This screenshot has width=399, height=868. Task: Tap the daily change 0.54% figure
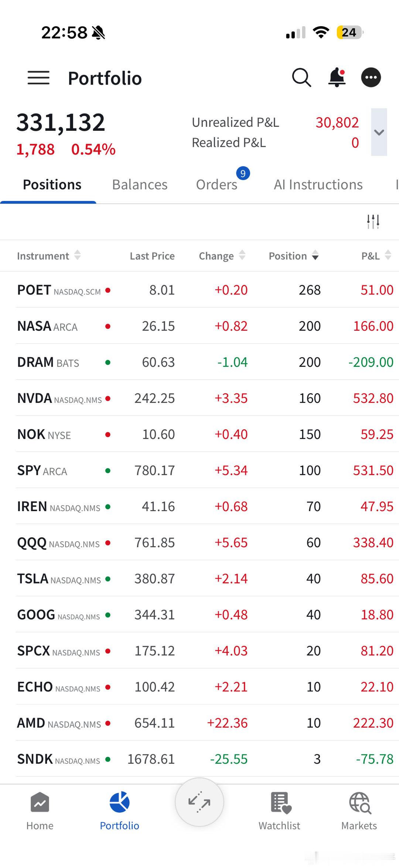pyautogui.click(x=93, y=149)
